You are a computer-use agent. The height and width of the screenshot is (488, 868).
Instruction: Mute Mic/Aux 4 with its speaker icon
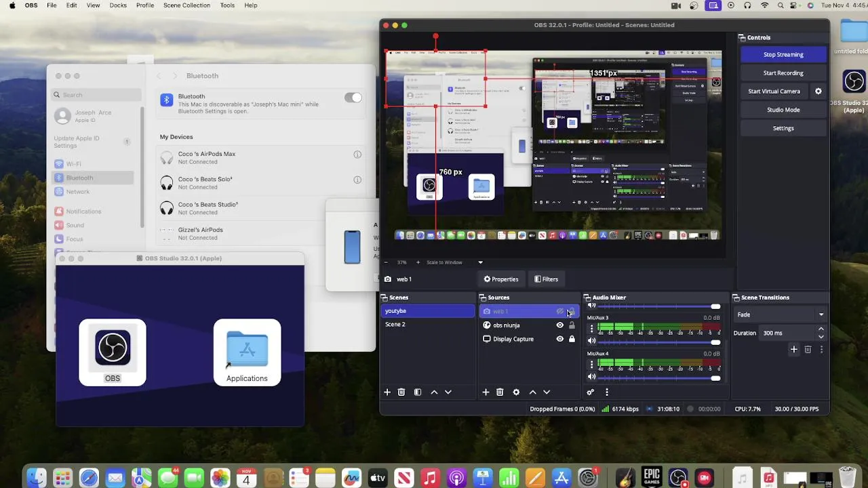(x=591, y=377)
